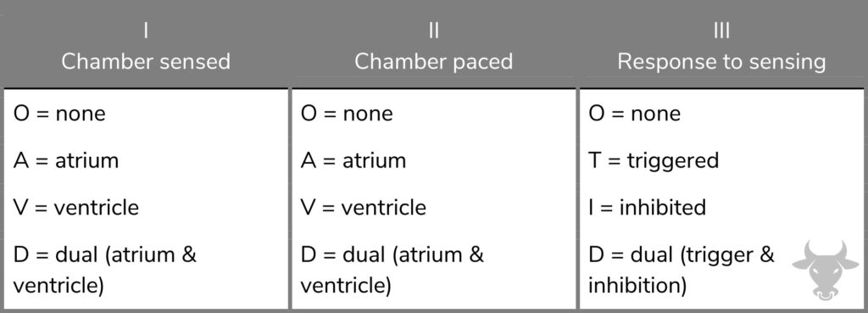
Task: Select 'D = dual (trigger & inhibition)' entry
Action: [681, 271]
